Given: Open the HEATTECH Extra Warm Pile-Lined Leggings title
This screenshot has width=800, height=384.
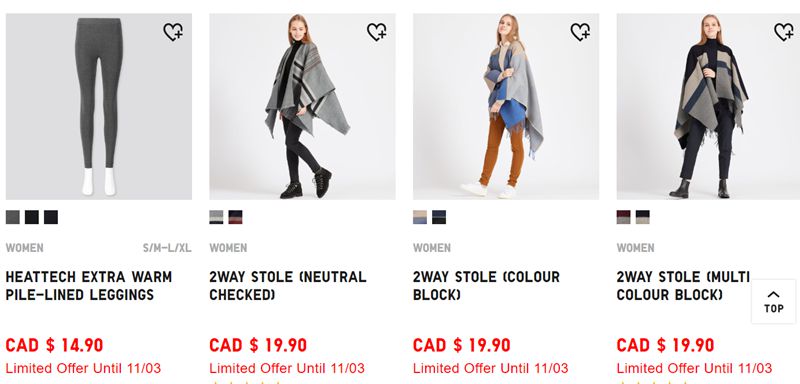Looking at the screenshot, I should 89,286.
